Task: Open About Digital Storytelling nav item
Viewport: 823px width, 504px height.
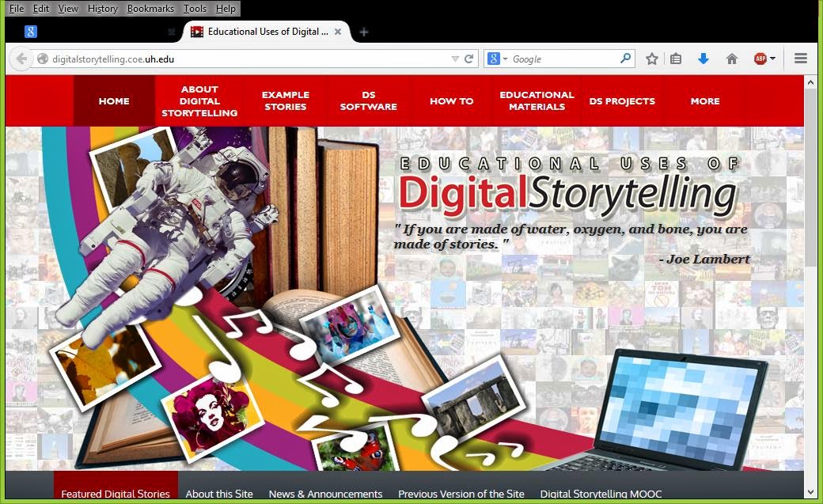Action: coord(199,100)
